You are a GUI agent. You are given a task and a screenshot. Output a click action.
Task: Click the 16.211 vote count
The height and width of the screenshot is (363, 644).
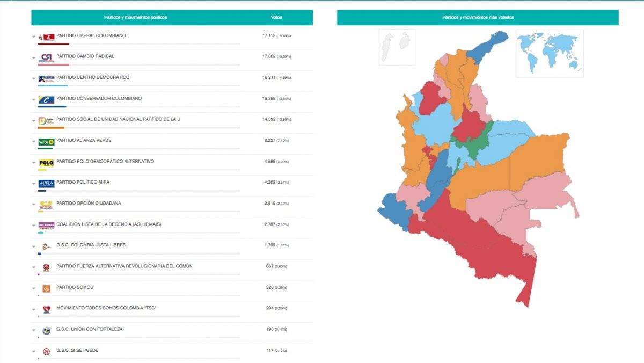click(269, 77)
